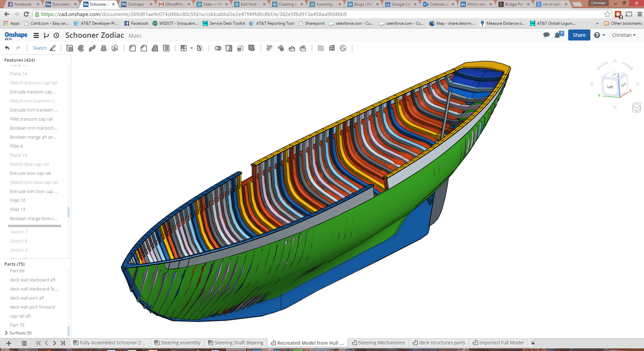Click Left face of view cube
The width and height of the screenshot is (644, 351).
[x=610, y=86]
